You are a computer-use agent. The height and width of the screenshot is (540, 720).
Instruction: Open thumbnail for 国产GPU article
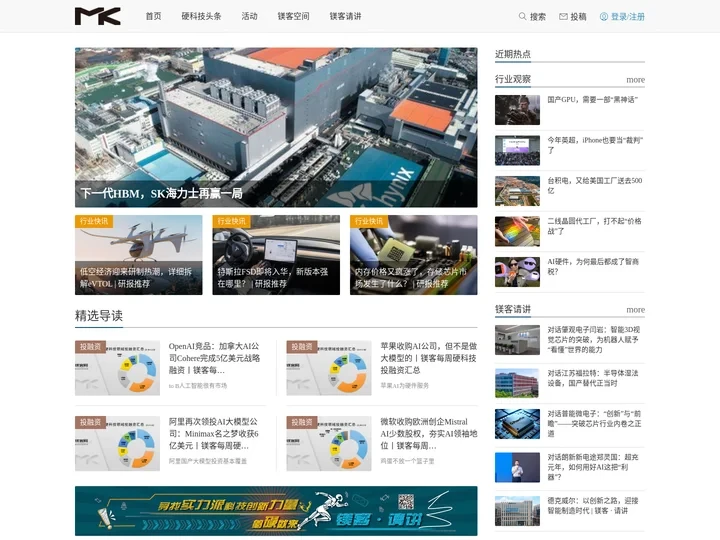click(x=517, y=110)
